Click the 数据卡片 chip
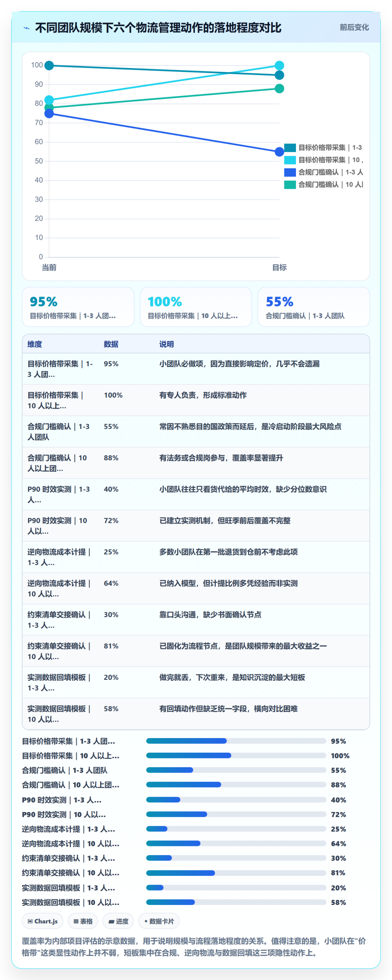The width and height of the screenshot is (392, 980). 159,921
